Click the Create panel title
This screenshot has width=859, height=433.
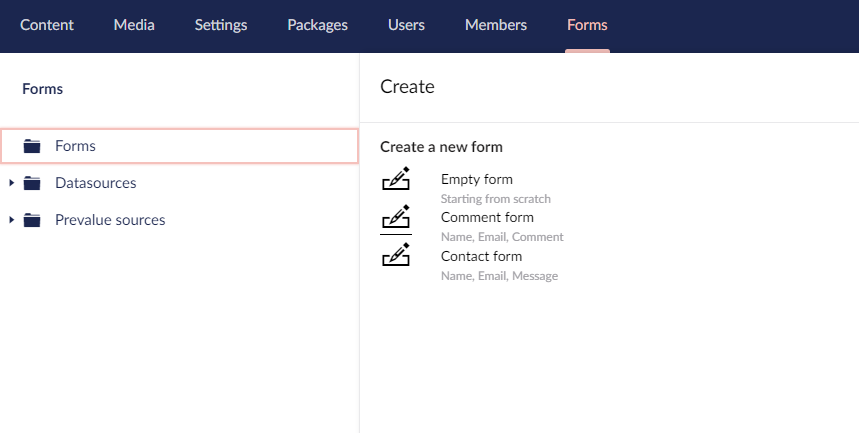(407, 87)
